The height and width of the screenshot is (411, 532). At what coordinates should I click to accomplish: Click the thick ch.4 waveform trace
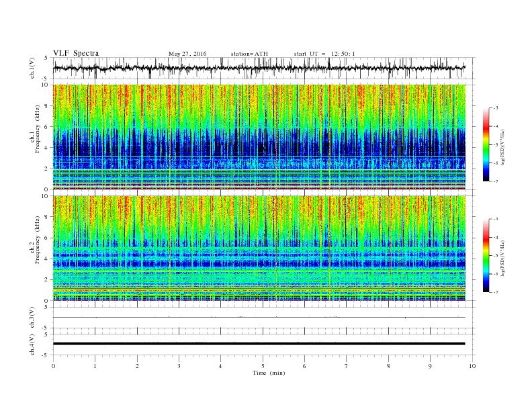(259, 344)
